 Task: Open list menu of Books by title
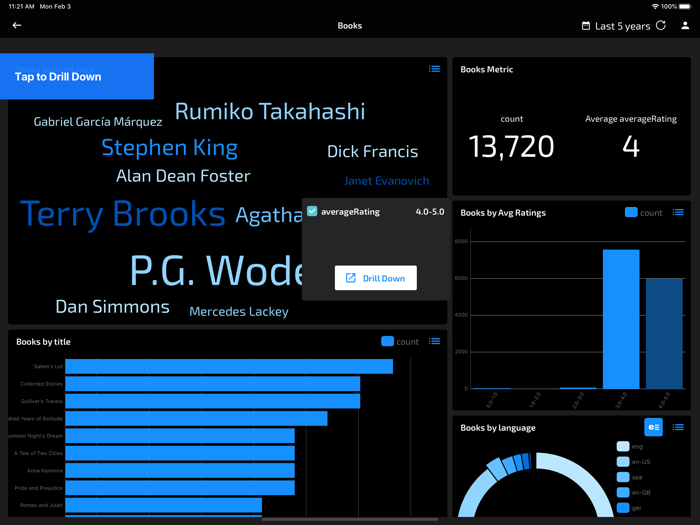[x=434, y=341]
